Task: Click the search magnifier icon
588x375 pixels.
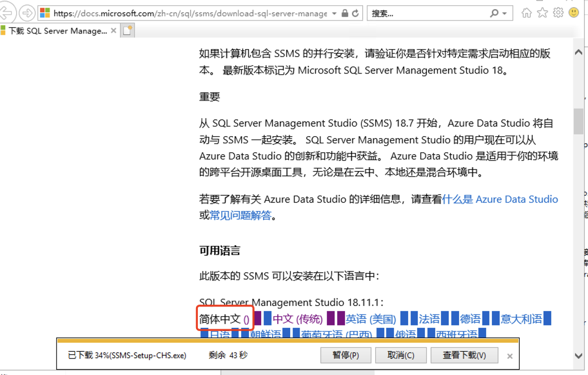Action: [x=495, y=14]
